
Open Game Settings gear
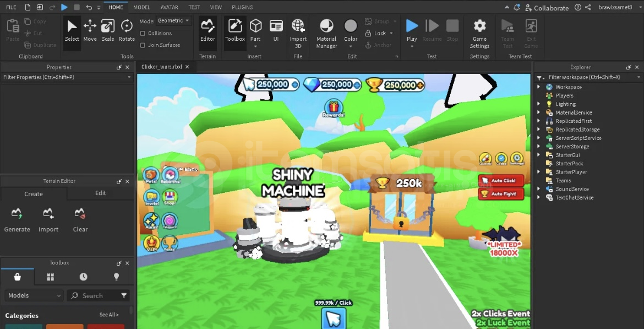pos(480,34)
